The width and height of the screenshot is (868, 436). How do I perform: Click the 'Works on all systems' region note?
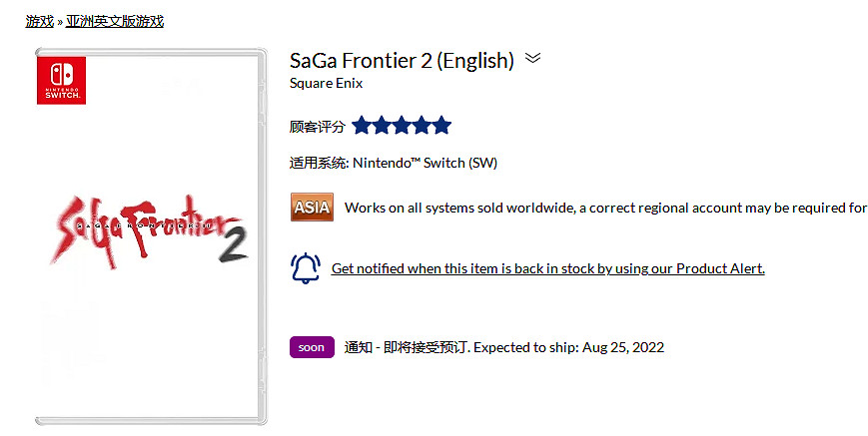[x=605, y=208]
